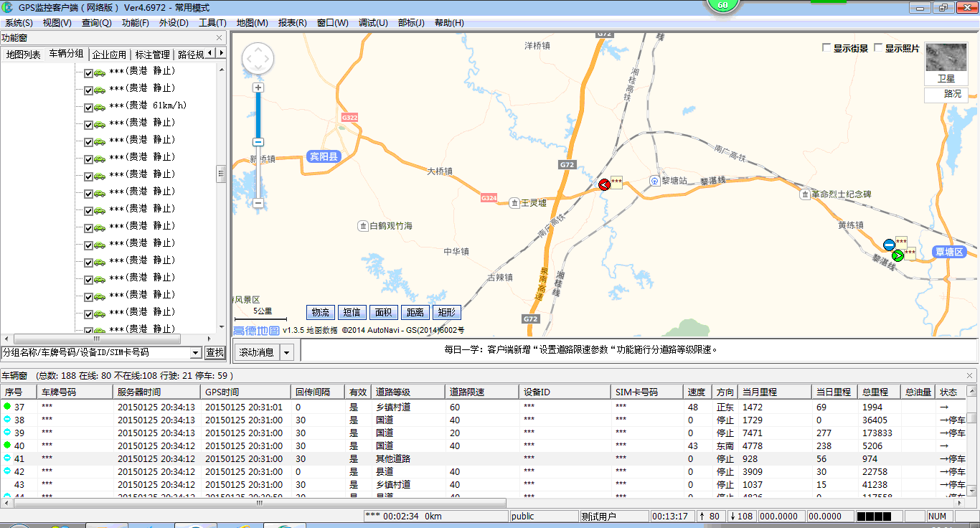Screen dimensions: 980x528
Task: Select the red vehicle marker near 黎塘站
Action: coord(604,184)
